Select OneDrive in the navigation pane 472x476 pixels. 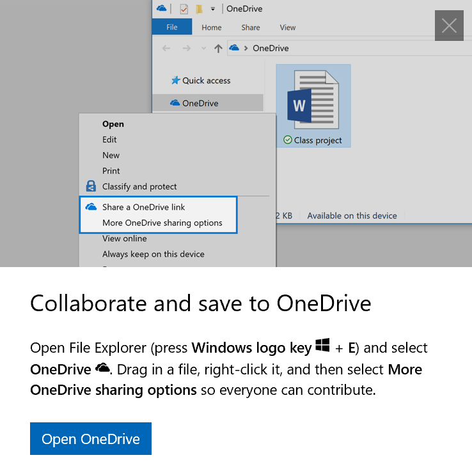208,103
